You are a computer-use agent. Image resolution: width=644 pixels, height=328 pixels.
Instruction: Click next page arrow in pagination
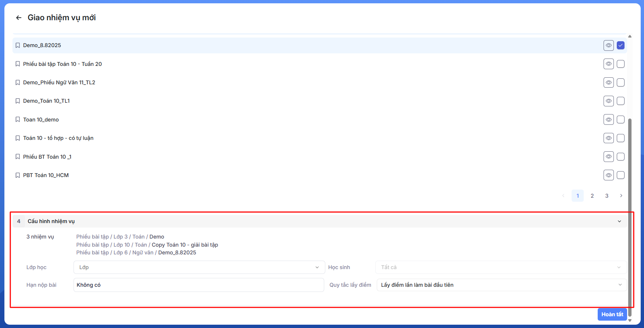[621, 196]
